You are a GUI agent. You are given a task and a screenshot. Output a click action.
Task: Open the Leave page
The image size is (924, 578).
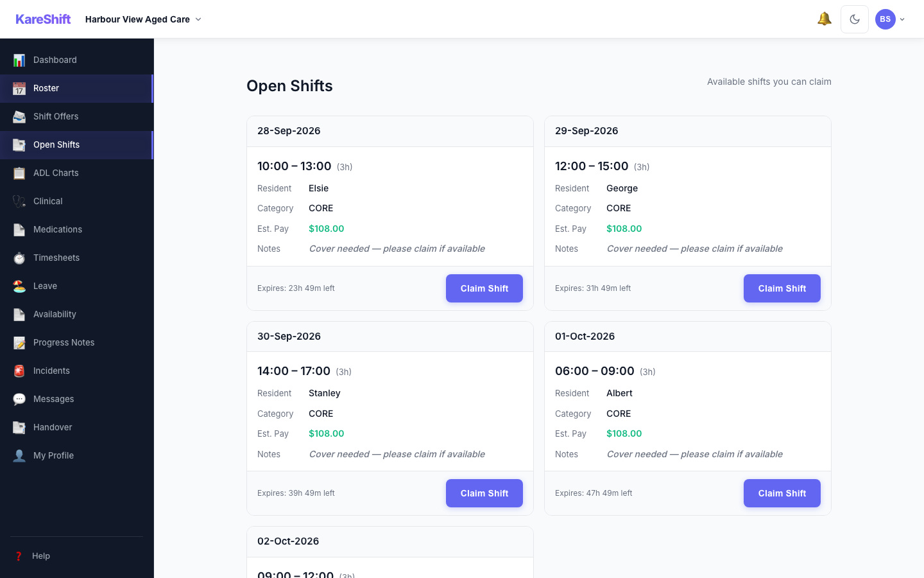coord(77,286)
